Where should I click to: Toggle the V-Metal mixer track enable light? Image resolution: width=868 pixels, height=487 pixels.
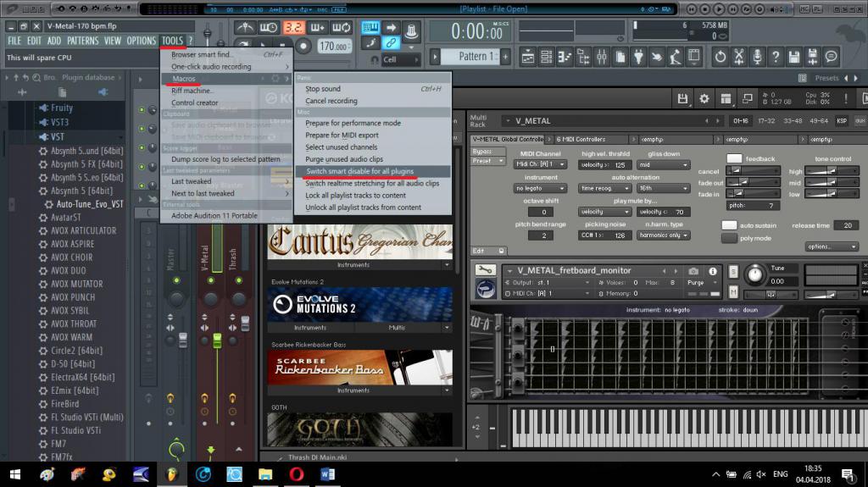pyautogui.click(x=211, y=280)
